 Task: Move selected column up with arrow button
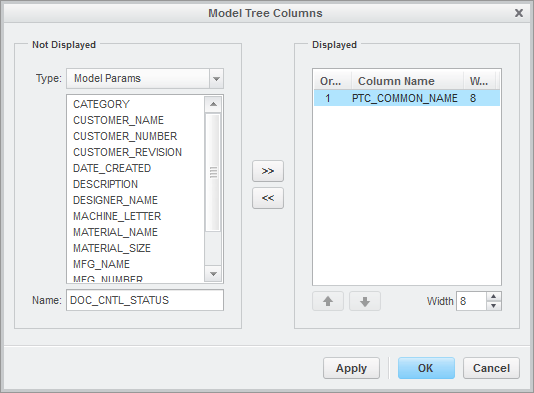point(328,301)
